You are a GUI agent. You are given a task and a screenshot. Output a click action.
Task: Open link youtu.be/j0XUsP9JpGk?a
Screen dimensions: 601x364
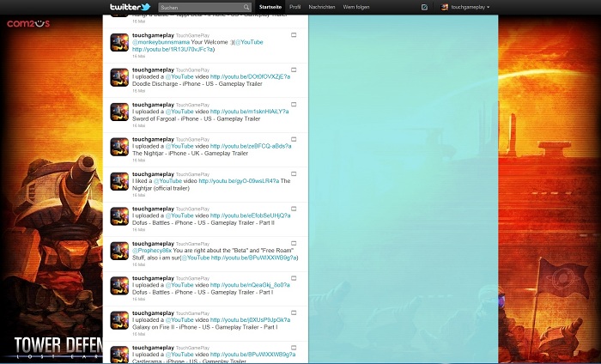[251, 319]
